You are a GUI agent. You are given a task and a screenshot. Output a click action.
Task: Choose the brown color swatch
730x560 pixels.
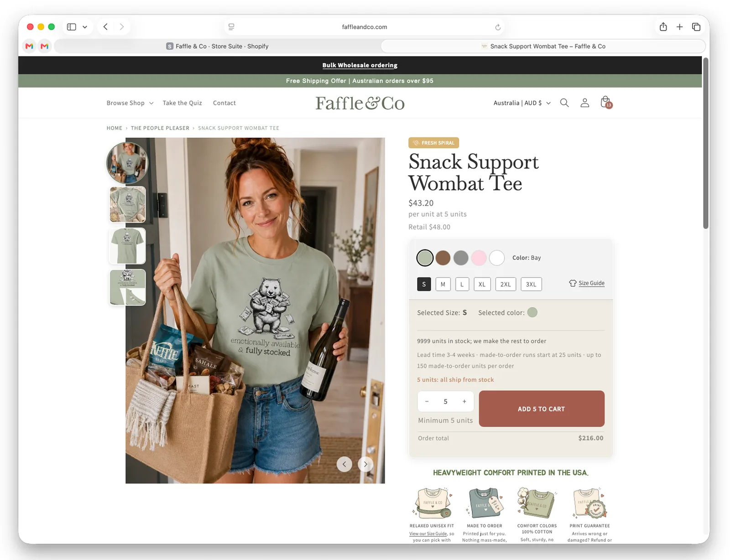(443, 258)
